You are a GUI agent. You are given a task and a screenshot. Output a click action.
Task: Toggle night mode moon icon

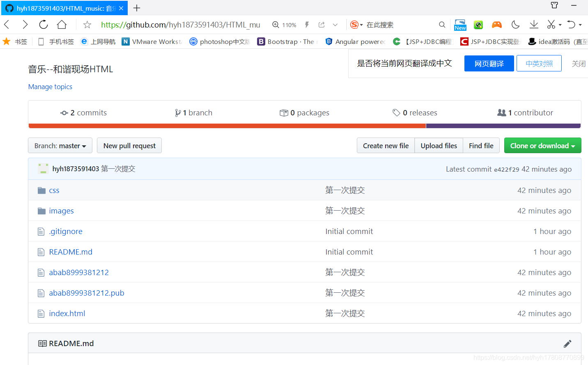click(x=515, y=25)
